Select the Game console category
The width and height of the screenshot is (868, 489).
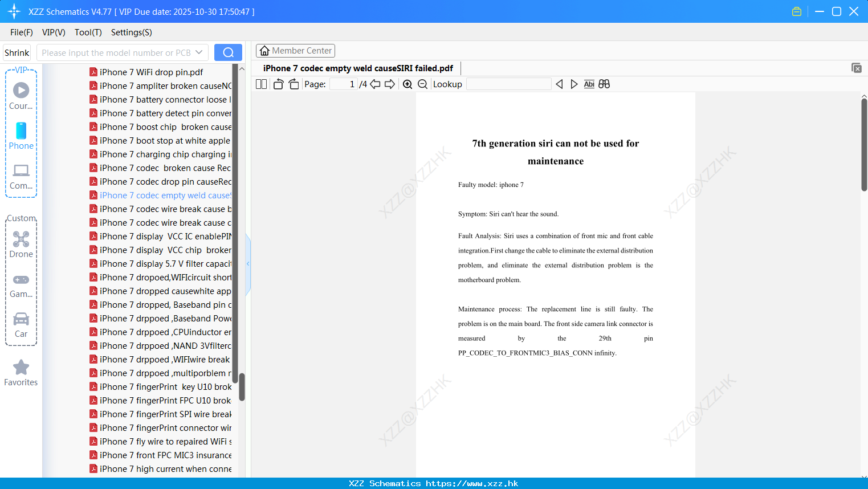21,286
